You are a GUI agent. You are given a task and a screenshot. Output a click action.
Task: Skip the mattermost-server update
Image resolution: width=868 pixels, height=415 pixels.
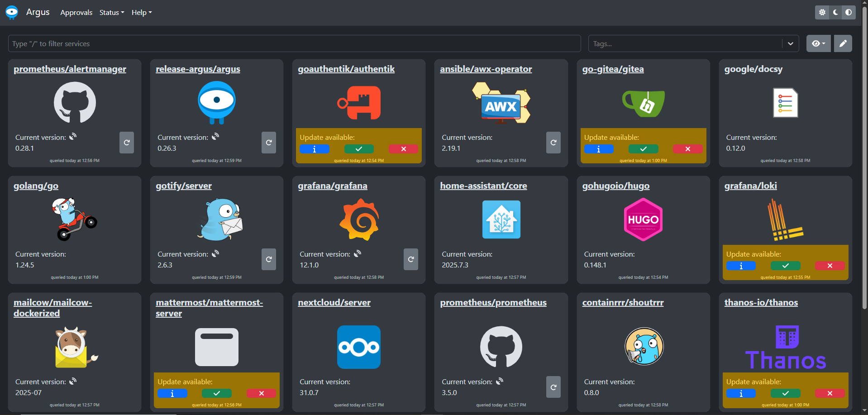[261, 393]
